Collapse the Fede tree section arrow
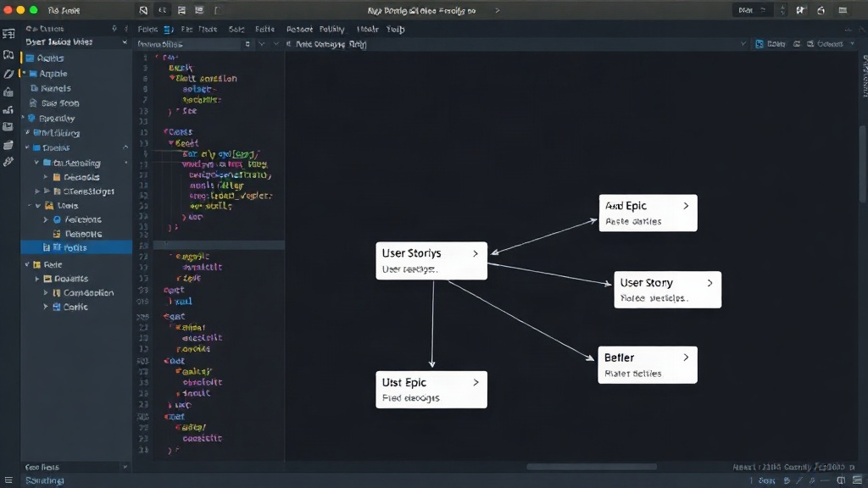The height and width of the screenshot is (488, 868). (27, 264)
